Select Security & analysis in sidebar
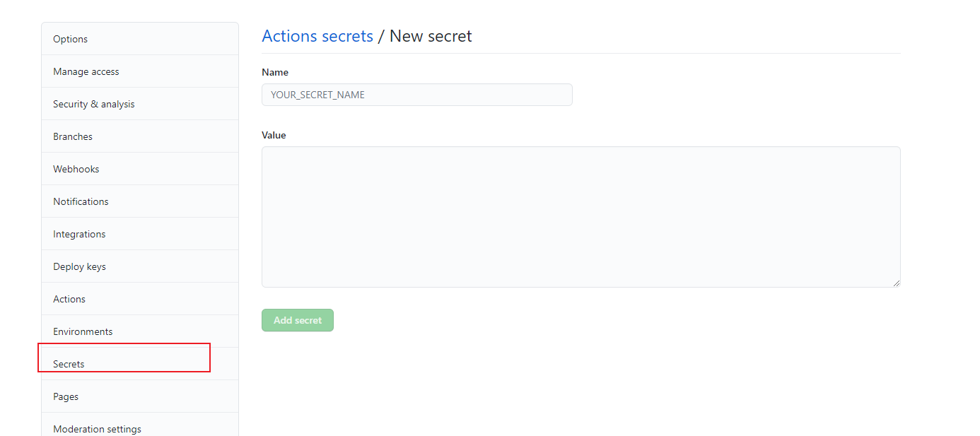980x436 pixels. click(93, 103)
